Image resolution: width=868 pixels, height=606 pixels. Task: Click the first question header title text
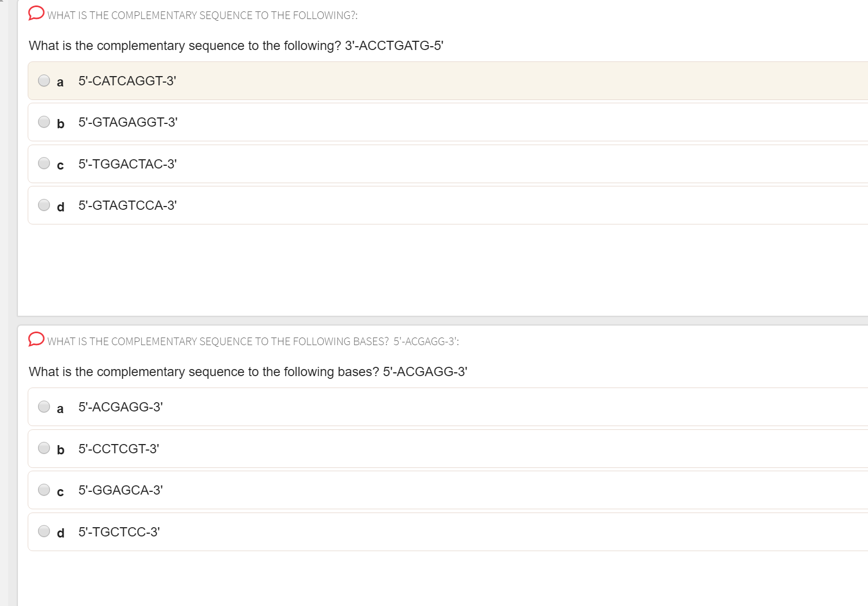pos(203,15)
